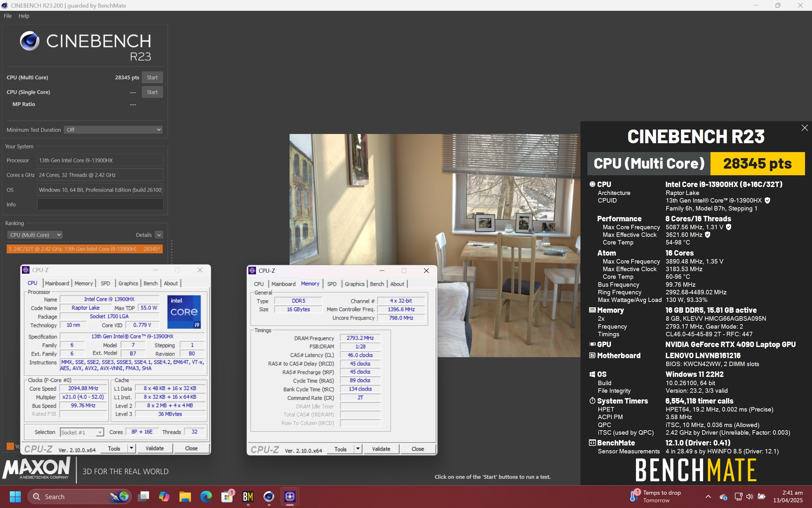
Task: Open clock and date 2:41 am
Action: [x=788, y=496]
